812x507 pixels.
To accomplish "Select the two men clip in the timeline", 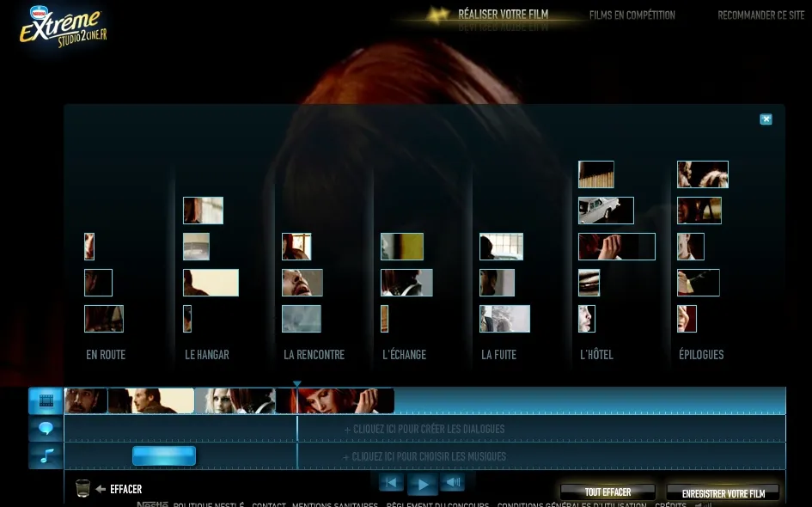I will [x=150, y=400].
